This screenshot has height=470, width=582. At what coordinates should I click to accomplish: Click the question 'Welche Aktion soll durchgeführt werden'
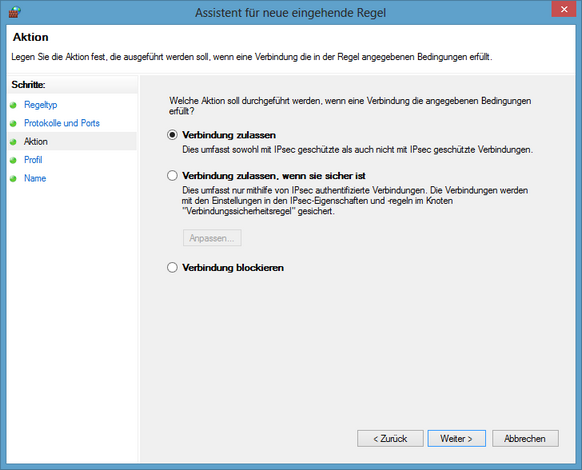[x=350, y=106]
